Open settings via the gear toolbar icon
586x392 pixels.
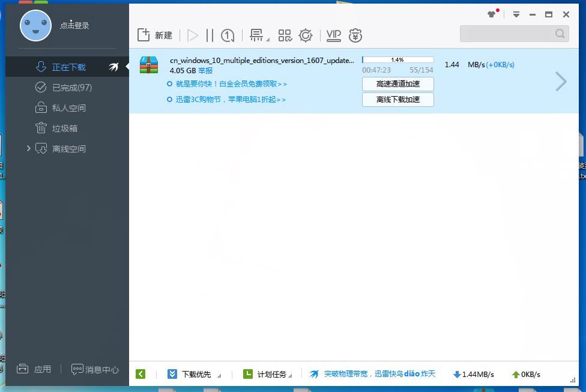tap(306, 35)
